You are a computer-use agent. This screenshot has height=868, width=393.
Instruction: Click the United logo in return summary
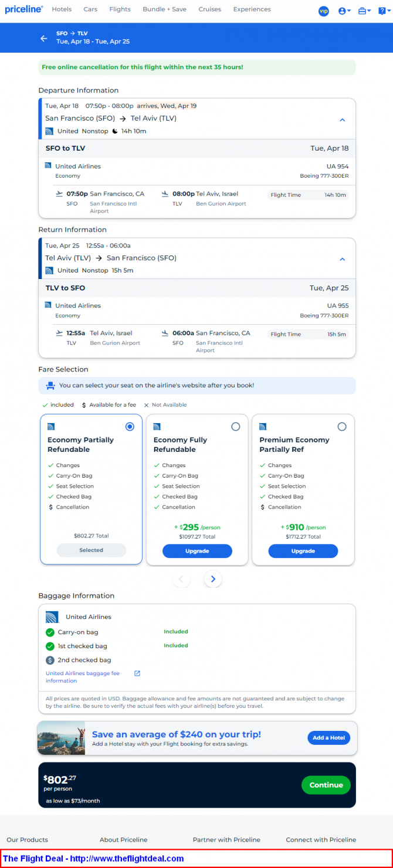49,271
